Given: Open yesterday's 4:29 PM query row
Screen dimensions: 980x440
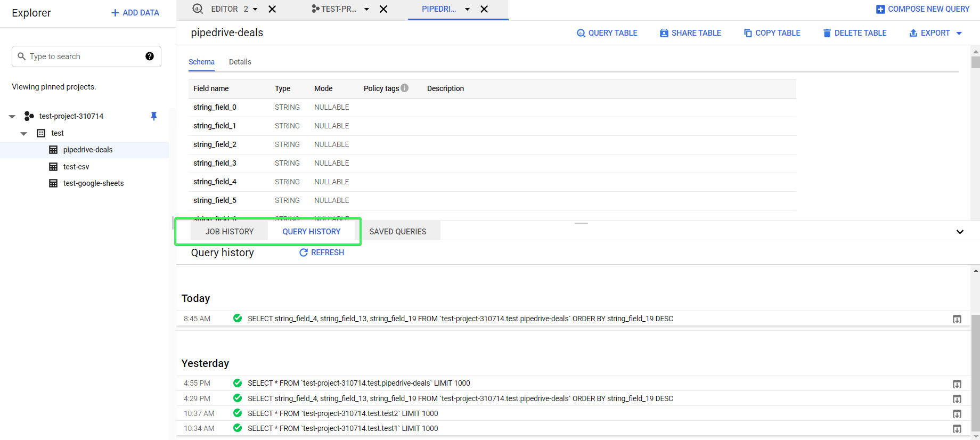Looking at the screenshot, I should pos(573,398).
